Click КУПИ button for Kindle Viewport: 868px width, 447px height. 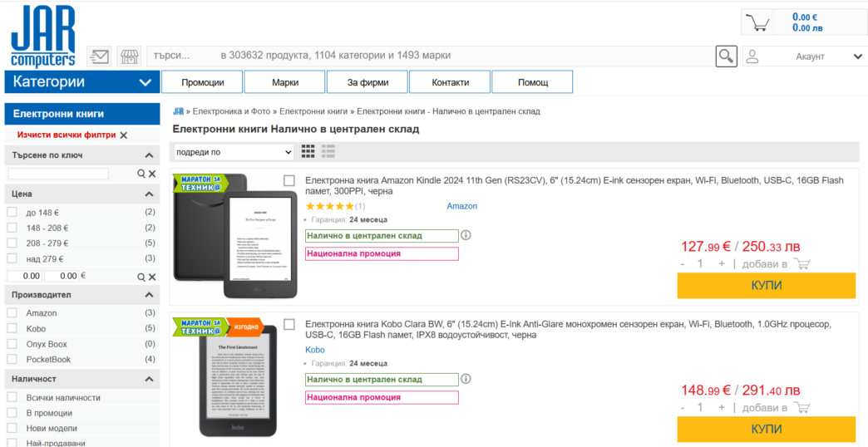(x=766, y=286)
